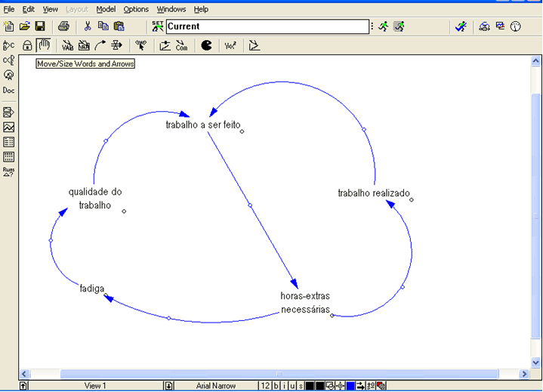Toggle italic formatting in status bar
The image size is (543, 392).
[x=284, y=386]
